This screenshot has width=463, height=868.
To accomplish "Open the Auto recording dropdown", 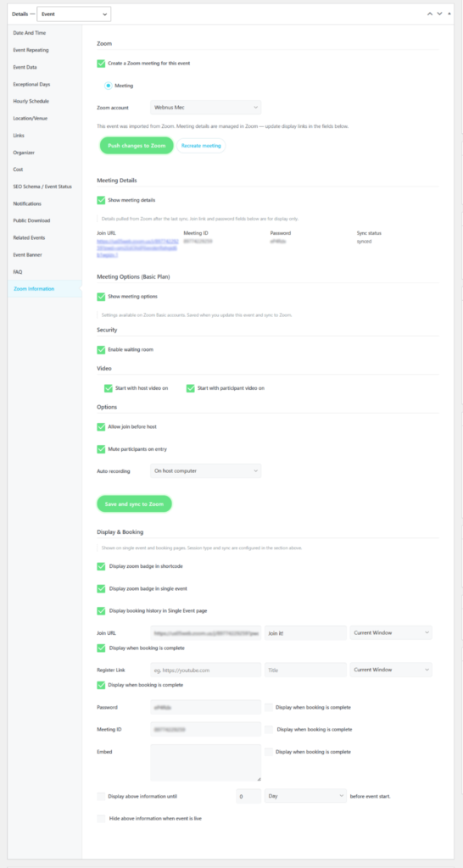I will click(205, 471).
